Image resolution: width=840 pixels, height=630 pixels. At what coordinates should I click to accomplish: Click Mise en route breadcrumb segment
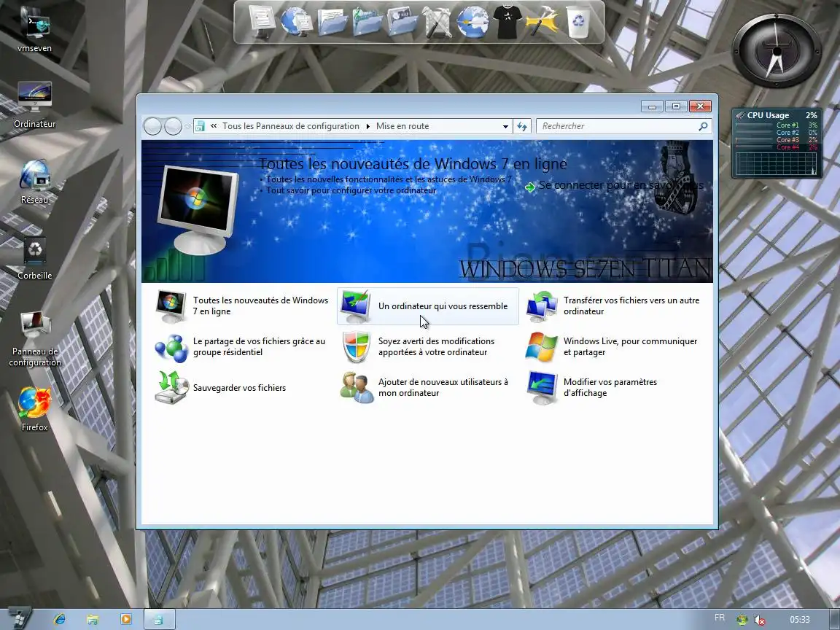tap(402, 126)
